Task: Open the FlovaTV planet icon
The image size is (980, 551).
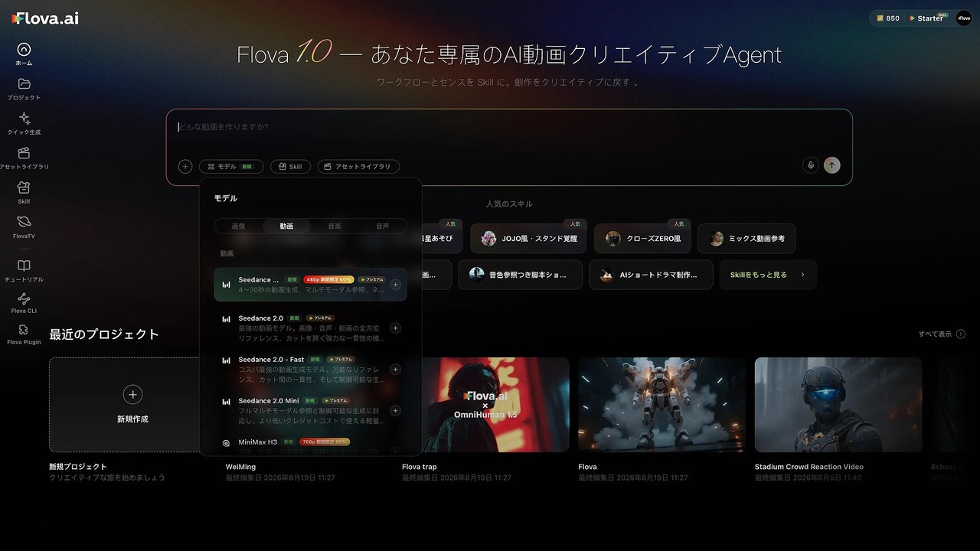Action: (24, 221)
